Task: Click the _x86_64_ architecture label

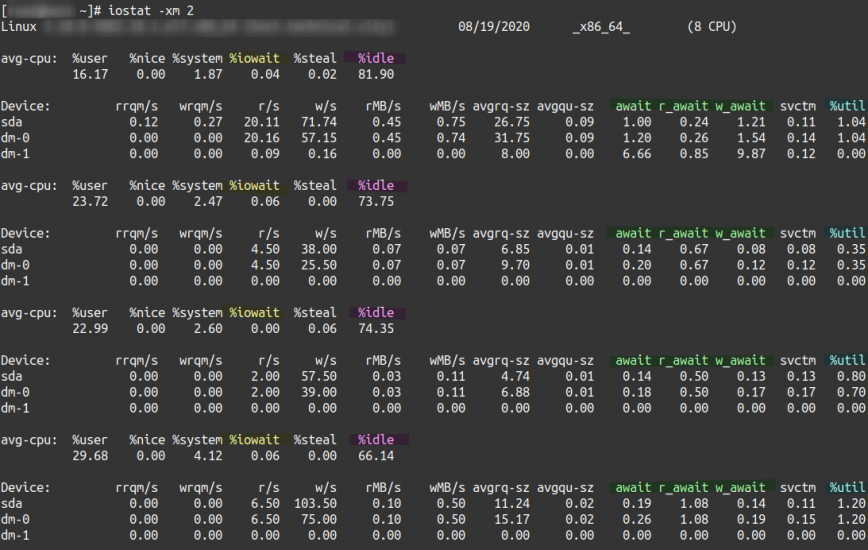Action: 601,27
